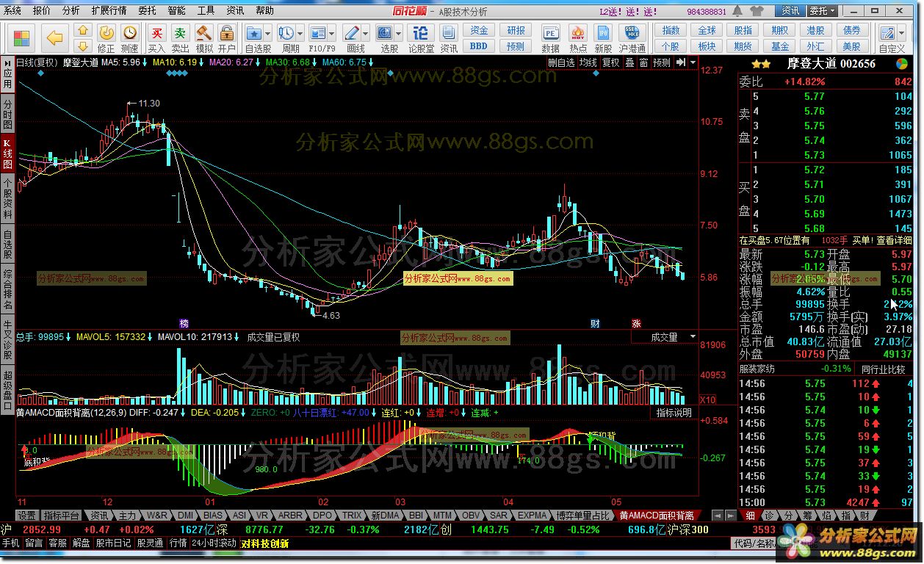924x564 pixels.
Task: Open the 工具 menu
Action: point(206,11)
